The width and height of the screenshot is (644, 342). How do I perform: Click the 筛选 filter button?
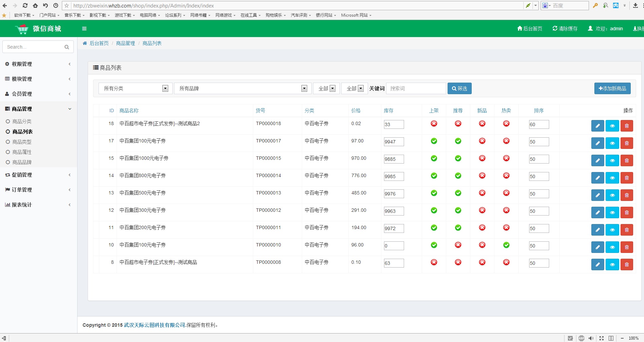[x=459, y=88]
